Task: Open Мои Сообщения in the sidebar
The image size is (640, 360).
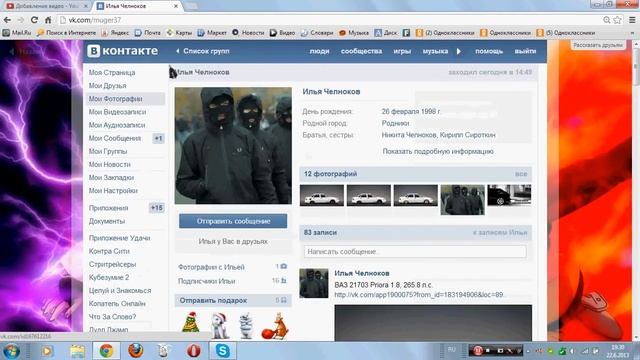Action: point(115,138)
